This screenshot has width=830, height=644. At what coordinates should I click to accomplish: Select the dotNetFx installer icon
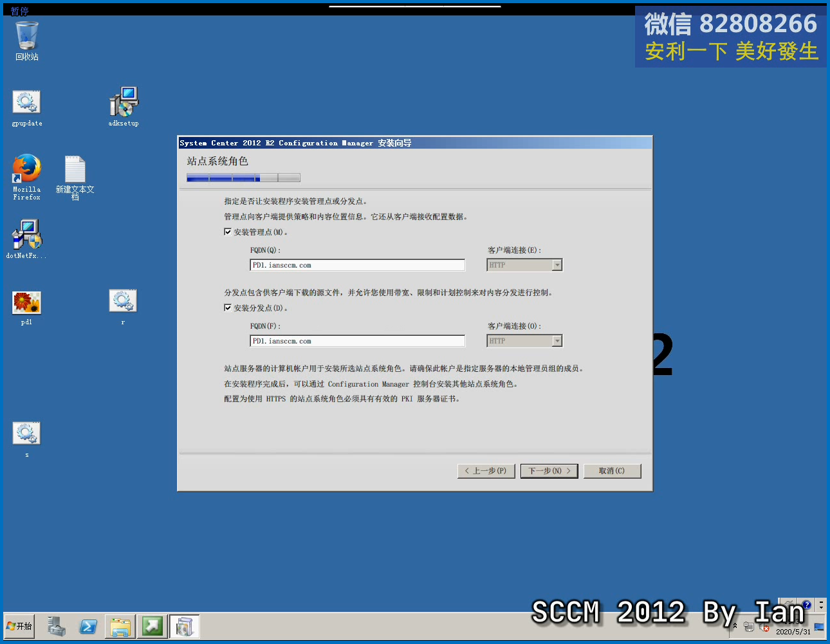pyautogui.click(x=26, y=239)
